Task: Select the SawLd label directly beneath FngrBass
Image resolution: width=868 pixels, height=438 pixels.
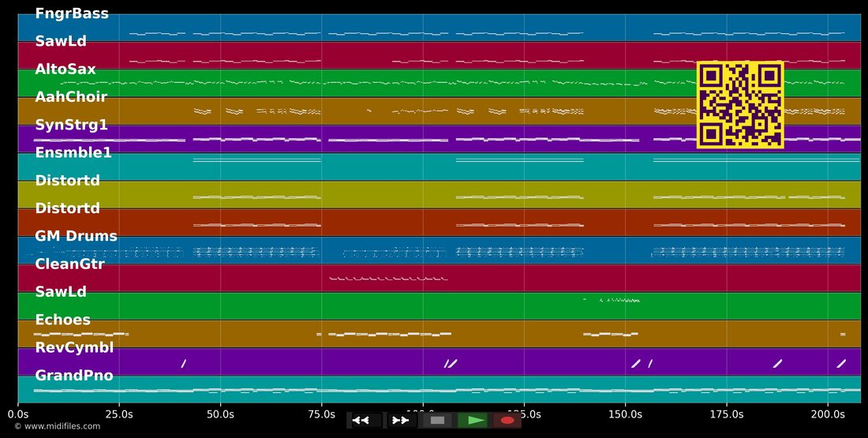Action: (60, 41)
